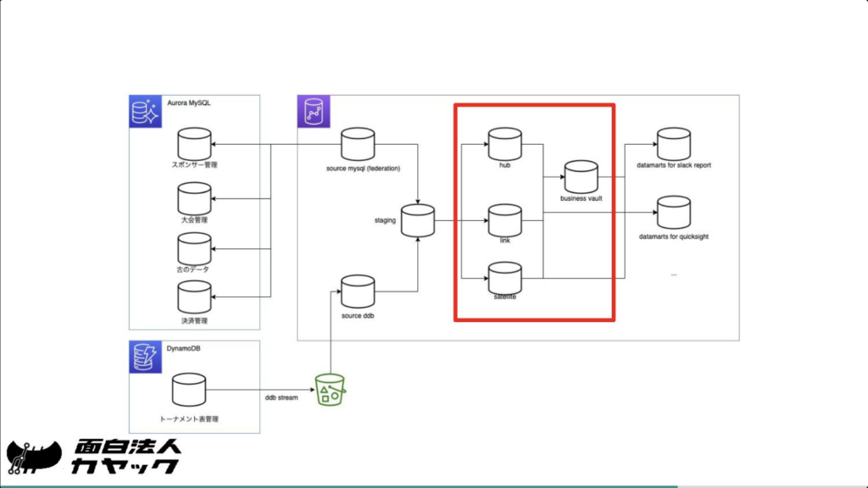The width and height of the screenshot is (868, 488).
Task: Click the business vault database icon
Action: [x=581, y=177]
